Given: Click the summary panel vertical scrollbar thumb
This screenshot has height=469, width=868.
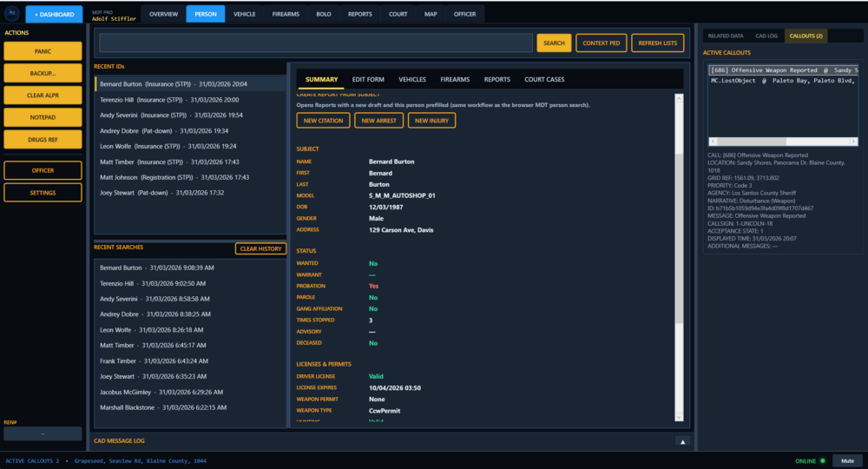Looking at the screenshot, I should pyautogui.click(x=680, y=239).
